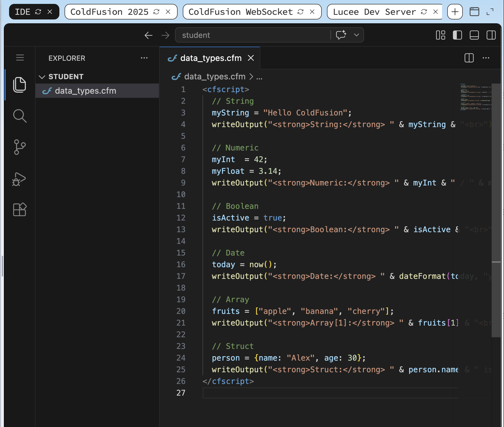504x427 pixels.
Task: Switch to the ColdFusion 2025 tab
Action: [x=109, y=12]
